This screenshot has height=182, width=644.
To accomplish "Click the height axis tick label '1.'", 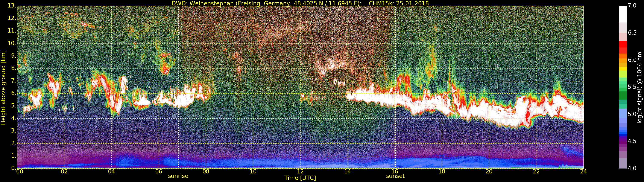I will tap(13, 156).
